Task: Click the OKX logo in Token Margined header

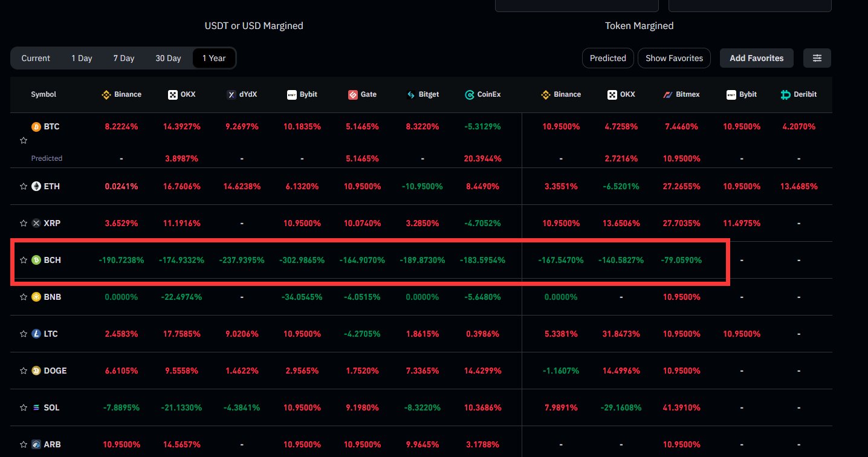Action: tap(612, 94)
